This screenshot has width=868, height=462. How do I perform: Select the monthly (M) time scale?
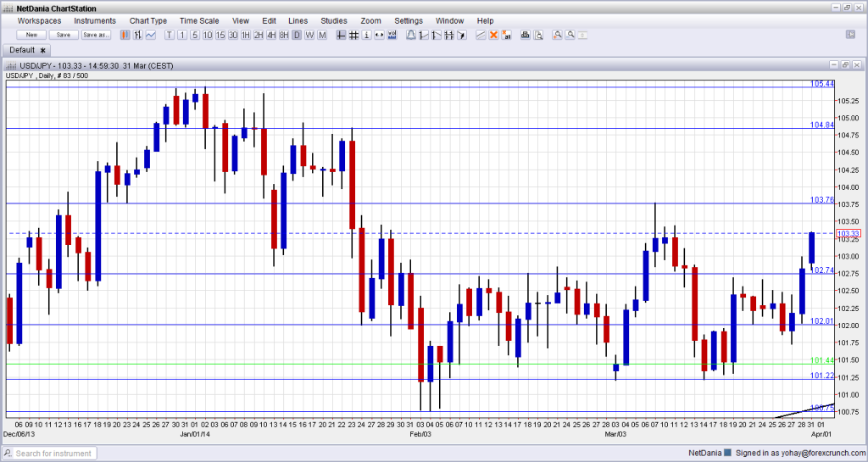pos(322,35)
